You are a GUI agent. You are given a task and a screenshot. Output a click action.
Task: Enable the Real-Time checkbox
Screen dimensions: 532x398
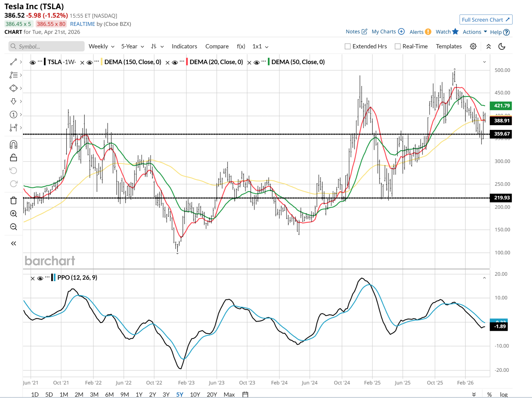coord(397,46)
